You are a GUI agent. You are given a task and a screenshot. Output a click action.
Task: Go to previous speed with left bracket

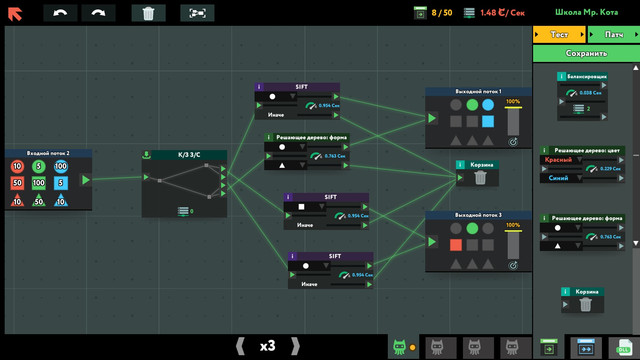pyautogui.click(x=240, y=347)
